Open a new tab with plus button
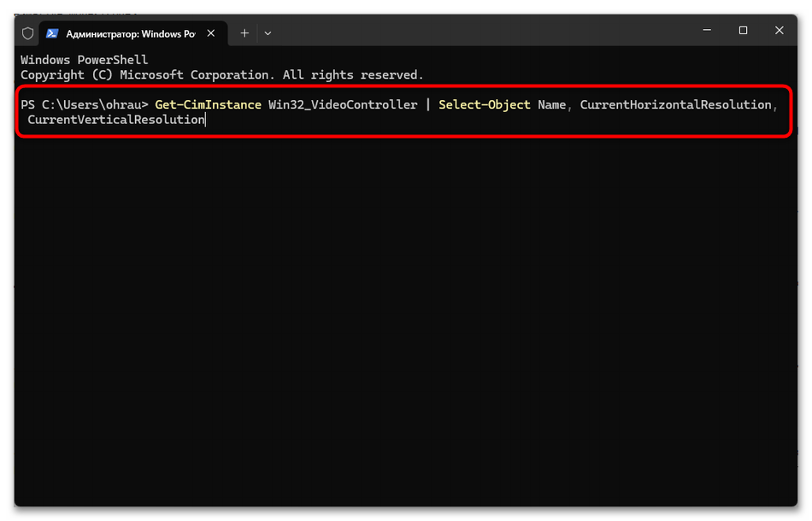Screen dimensions: 812x521 coord(244,33)
